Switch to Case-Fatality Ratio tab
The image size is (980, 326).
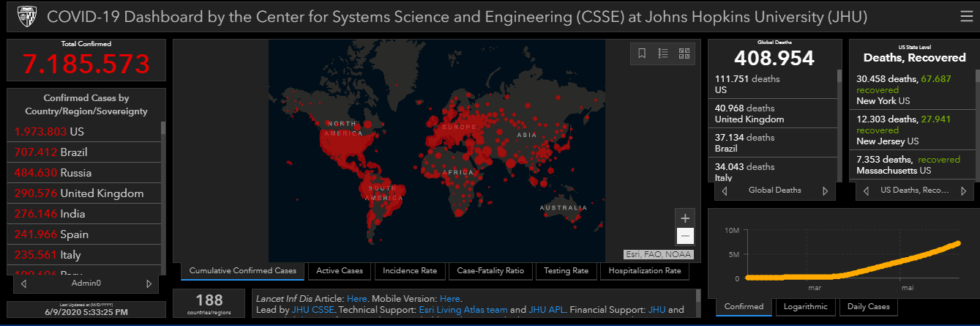coord(490,271)
